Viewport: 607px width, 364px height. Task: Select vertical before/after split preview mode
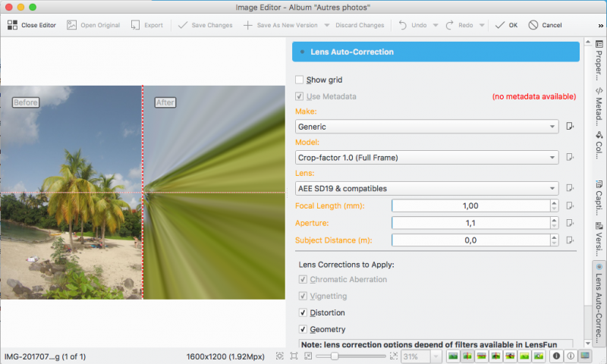click(467, 356)
